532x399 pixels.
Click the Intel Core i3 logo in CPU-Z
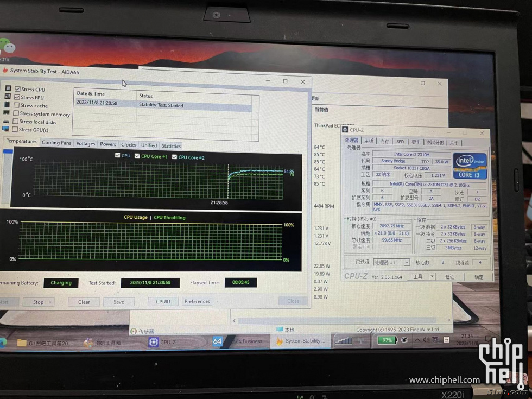click(x=470, y=166)
